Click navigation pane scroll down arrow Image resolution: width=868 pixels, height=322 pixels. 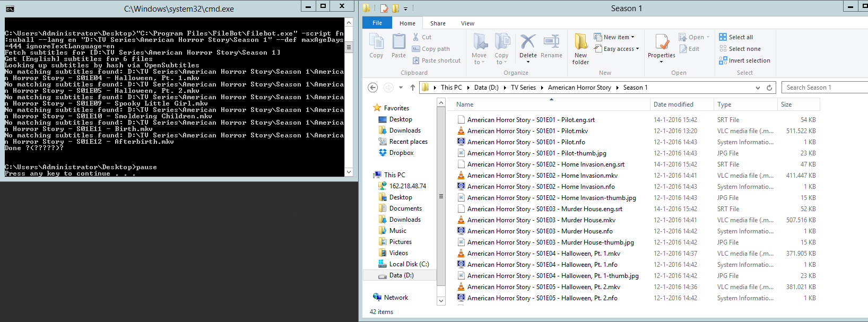pyautogui.click(x=441, y=301)
